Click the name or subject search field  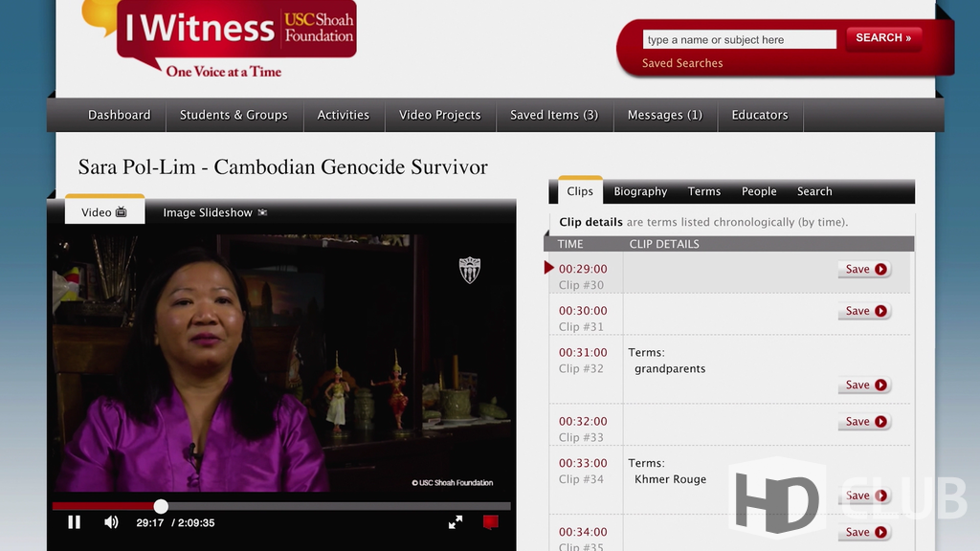(740, 39)
